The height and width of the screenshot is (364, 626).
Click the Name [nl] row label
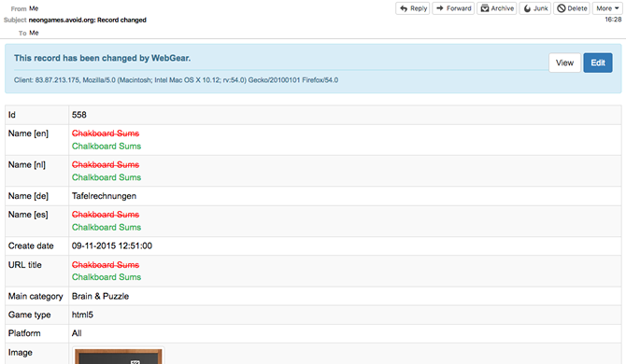pos(27,164)
